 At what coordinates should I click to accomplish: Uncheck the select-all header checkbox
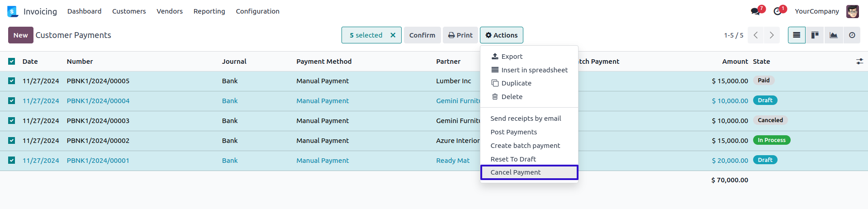point(12,62)
